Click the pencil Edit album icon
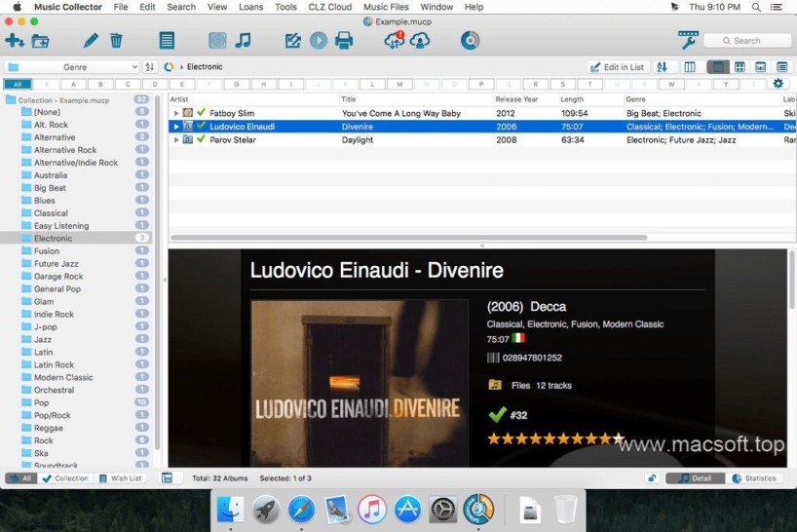Viewport: 797px width, 532px height. tap(91, 41)
